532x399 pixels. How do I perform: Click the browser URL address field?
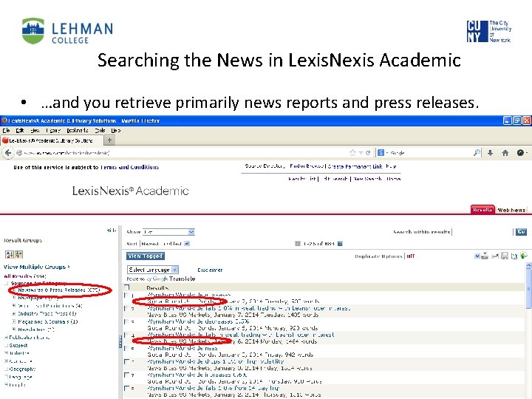tap(182, 153)
